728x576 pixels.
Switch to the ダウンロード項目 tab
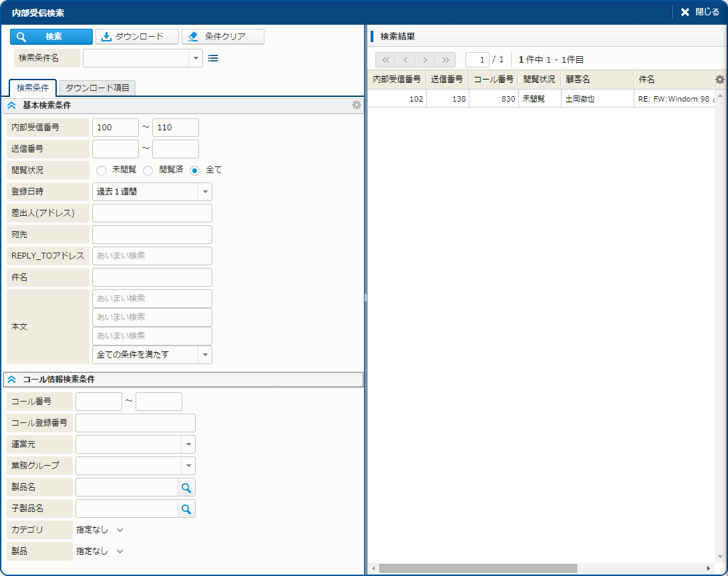[x=98, y=88]
